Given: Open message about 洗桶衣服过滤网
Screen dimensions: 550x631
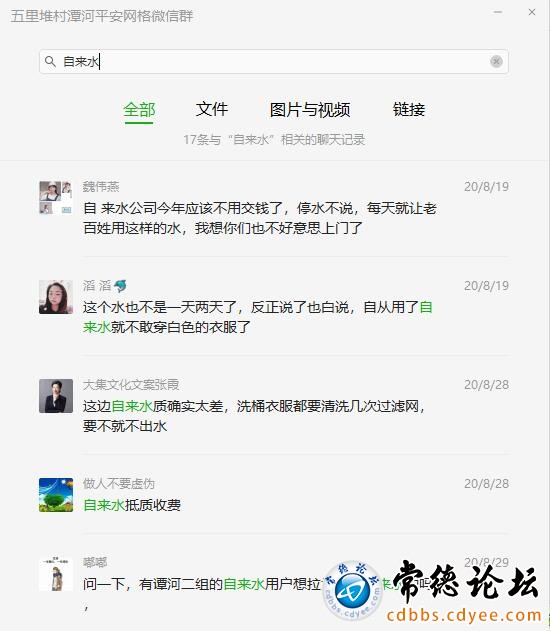Looking at the screenshot, I should coord(254,416).
